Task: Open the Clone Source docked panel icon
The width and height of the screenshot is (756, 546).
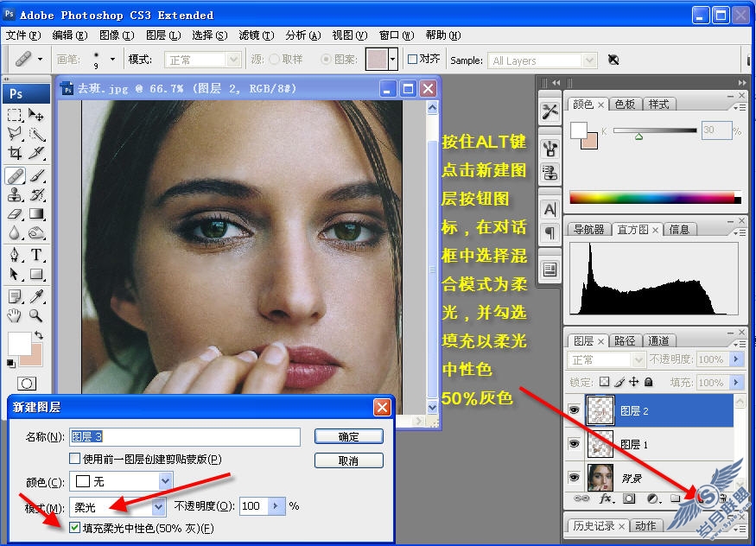Action: [x=550, y=172]
